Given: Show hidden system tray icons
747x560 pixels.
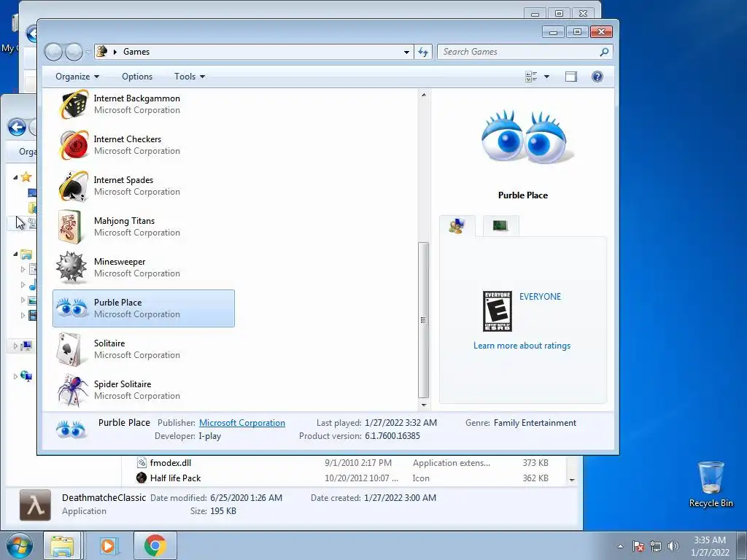Looking at the screenshot, I should pyautogui.click(x=620, y=546).
